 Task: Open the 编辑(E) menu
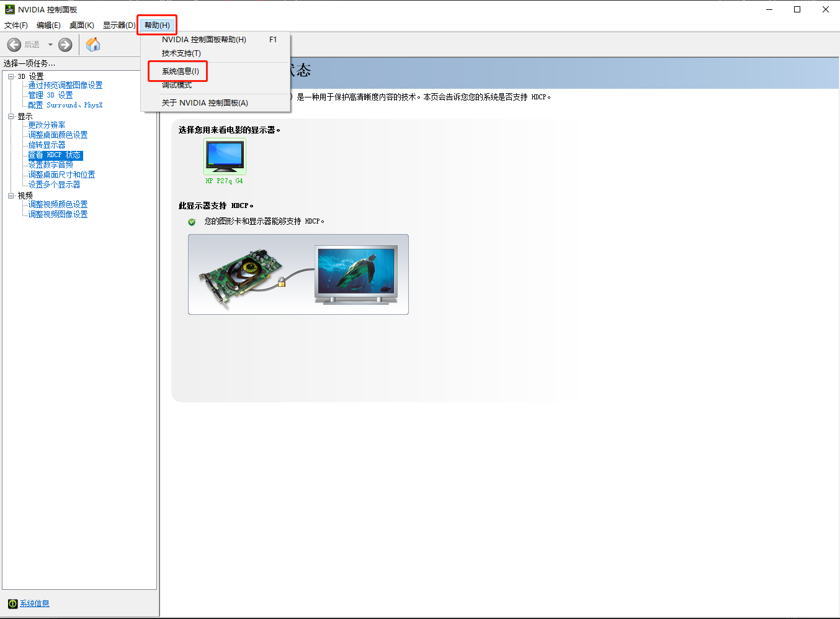(x=48, y=25)
